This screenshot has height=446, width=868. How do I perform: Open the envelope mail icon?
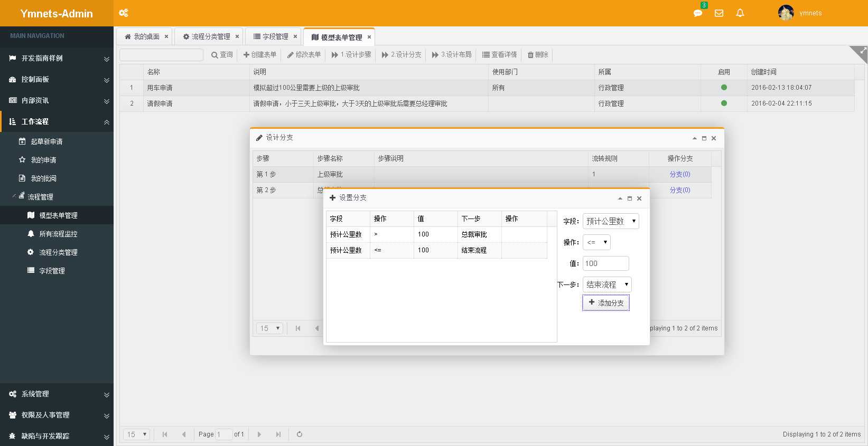[x=719, y=13]
